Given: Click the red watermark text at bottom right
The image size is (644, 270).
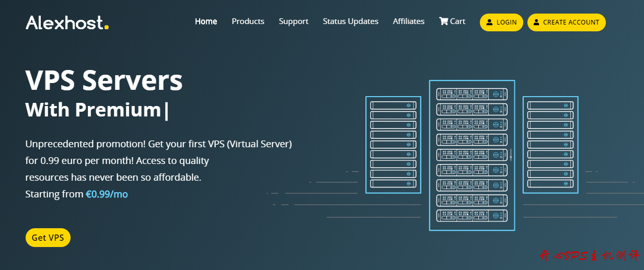Looking at the screenshot, I should click(589, 256).
